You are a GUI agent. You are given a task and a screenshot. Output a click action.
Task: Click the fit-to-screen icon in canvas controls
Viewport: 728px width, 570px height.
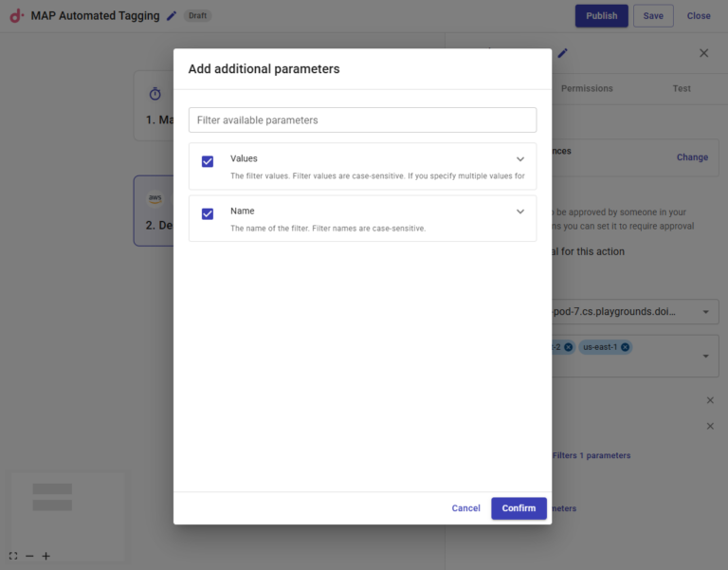(x=13, y=556)
